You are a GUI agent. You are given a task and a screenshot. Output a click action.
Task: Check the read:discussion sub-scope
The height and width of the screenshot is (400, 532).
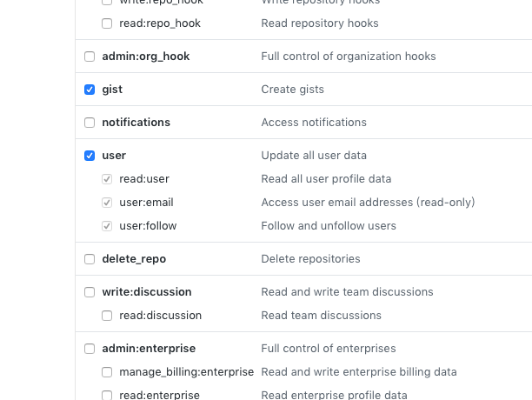(107, 316)
